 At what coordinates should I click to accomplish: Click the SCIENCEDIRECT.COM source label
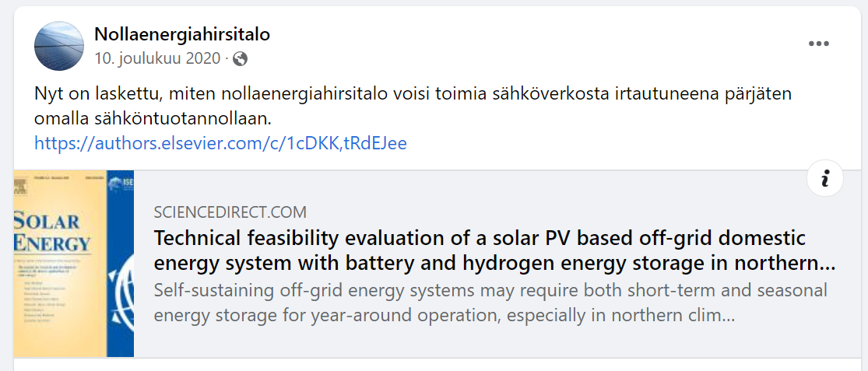click(230, 212)
